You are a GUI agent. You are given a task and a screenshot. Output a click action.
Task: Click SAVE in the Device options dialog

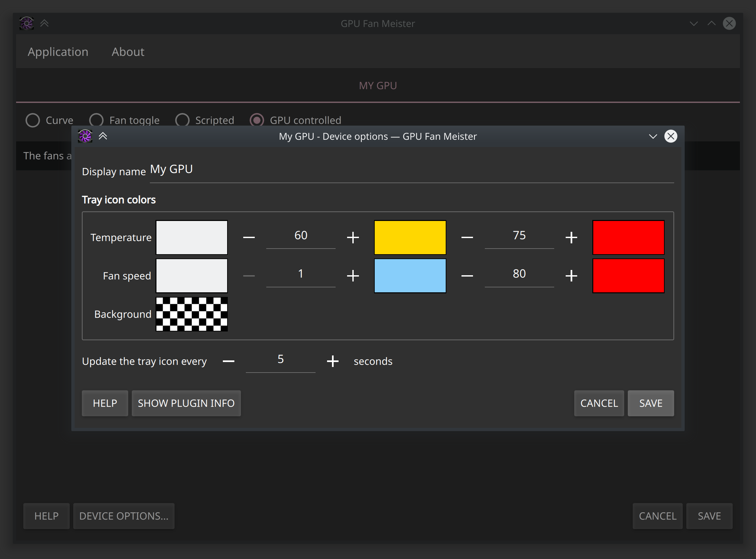651,403
